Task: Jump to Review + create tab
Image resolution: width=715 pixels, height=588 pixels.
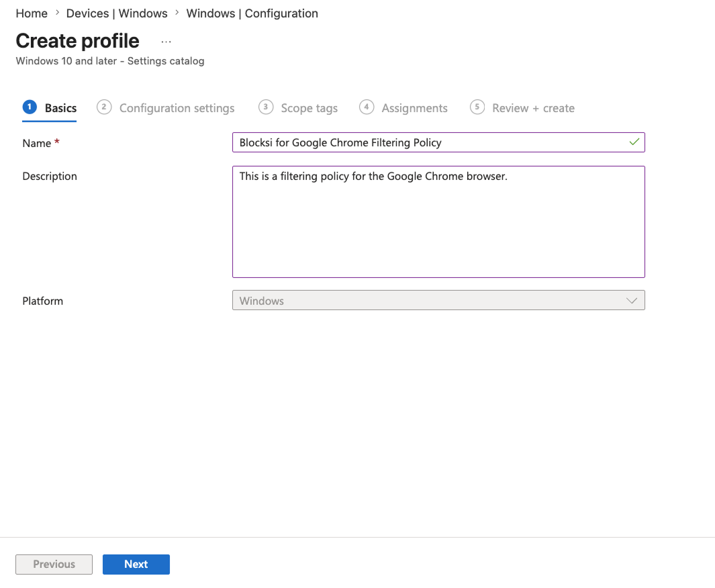Action: [x=533, y=108]
